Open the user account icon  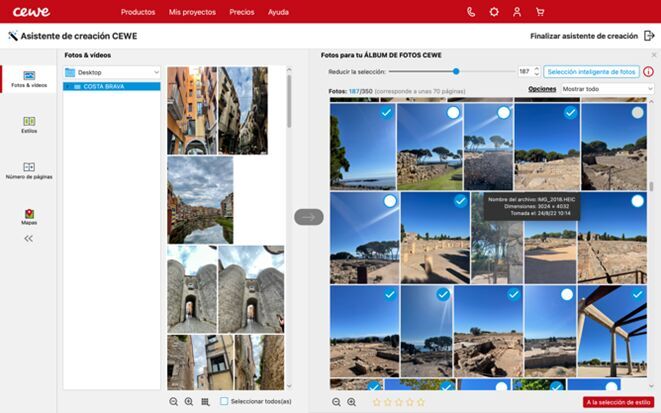pos(517,12)
